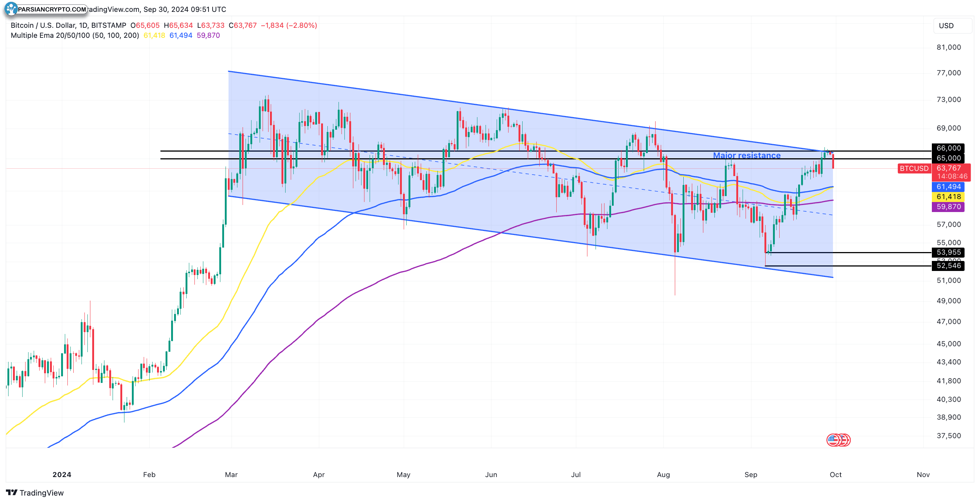The height and width of the screenshot is (503, 980).
Task: Click the 73,000 price axis label
Action: 949,100
